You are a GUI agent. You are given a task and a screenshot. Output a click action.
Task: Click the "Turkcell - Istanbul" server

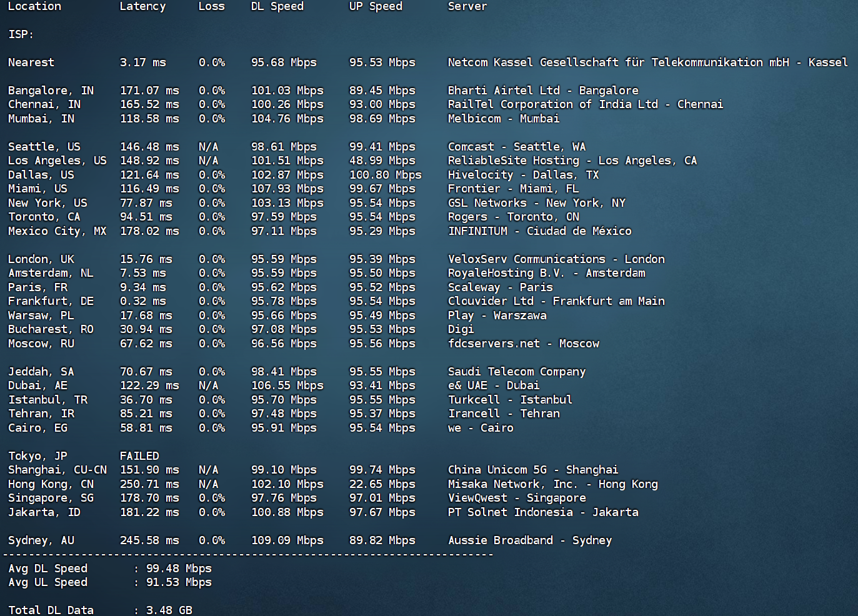pyautogui.click(x=510, y=400)
